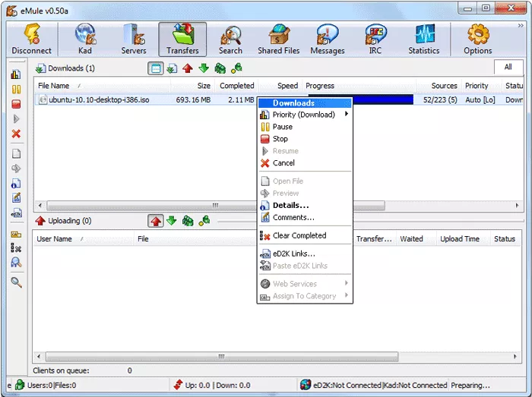
Task: Click the priority bar-chart icon in left sidebar
Action: pyautogui.click(x=16, y=74)
